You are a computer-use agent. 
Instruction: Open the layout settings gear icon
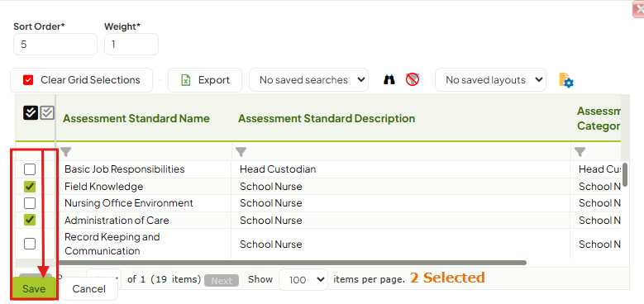[x=566, y=80]
